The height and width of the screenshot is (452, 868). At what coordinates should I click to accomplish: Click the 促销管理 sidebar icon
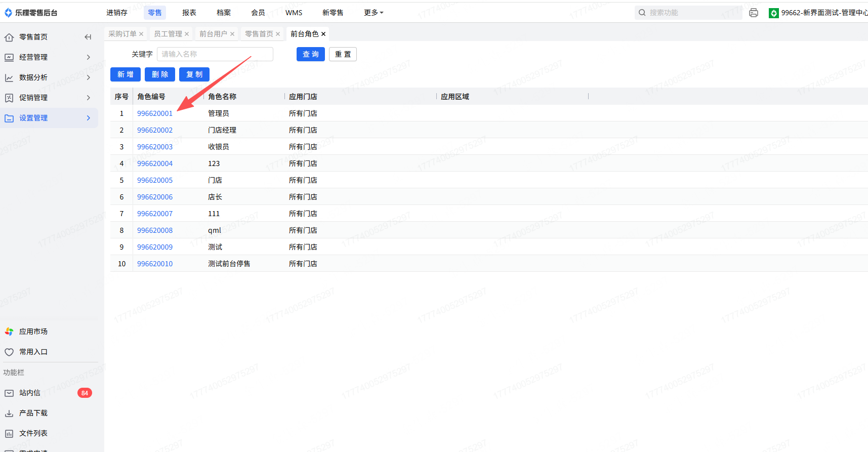tap(9, 98)
